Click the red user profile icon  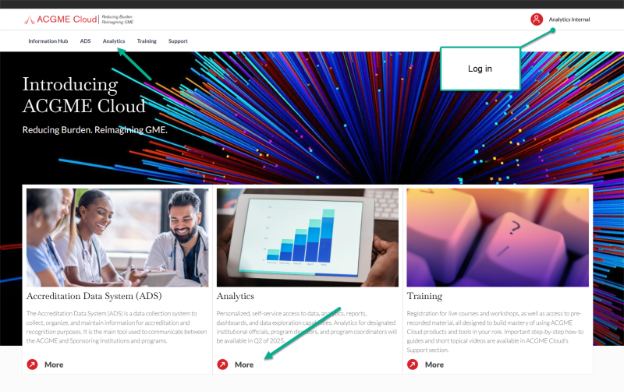(x=536, y=19)
